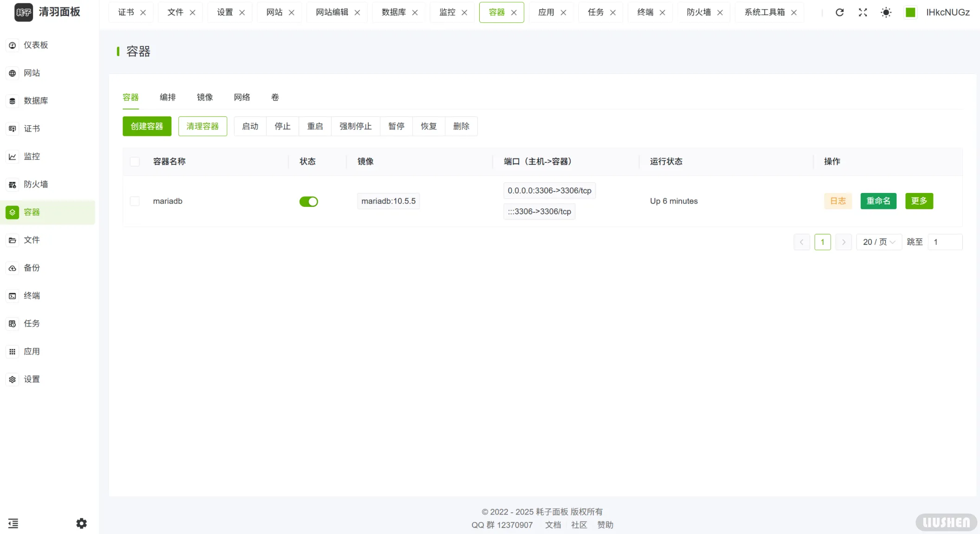Open the 更多 dropdown for mariadb

coord(919,201)
